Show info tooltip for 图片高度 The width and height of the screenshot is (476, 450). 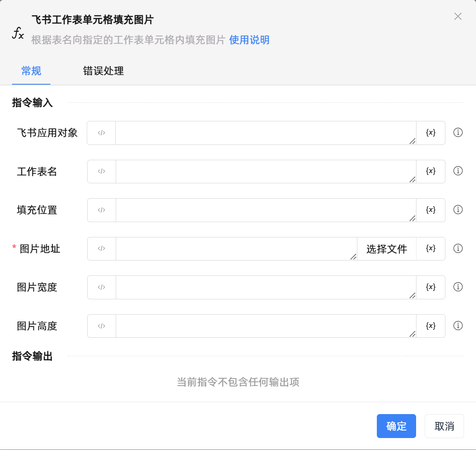click(458, 326)
